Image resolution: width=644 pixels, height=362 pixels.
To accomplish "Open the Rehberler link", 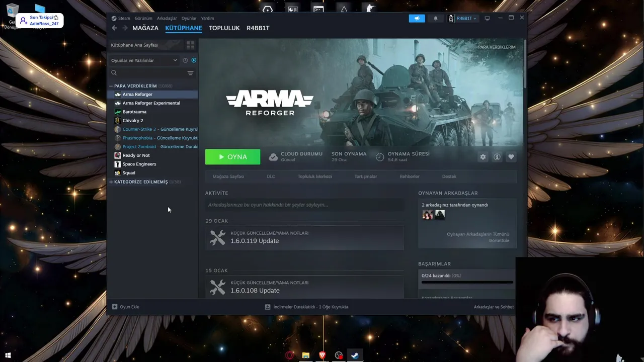I will tap(410, 176).
